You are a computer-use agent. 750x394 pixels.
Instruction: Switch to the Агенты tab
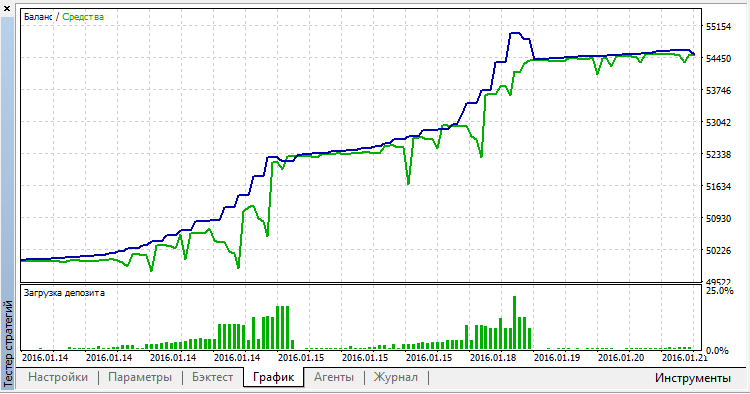coord(334,377)
